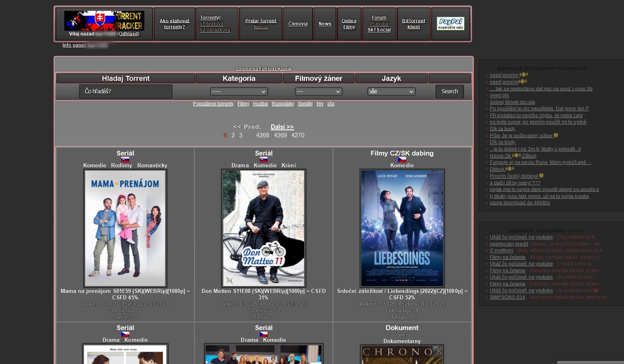Open 'Píše, že je poškodený súbor' comment
The width and height of the screenshot is (624, 364).
521,136
